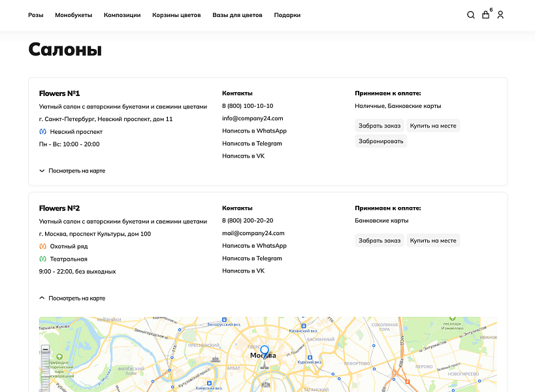Click email mail@company24.com link

click(x=253, y=233)
